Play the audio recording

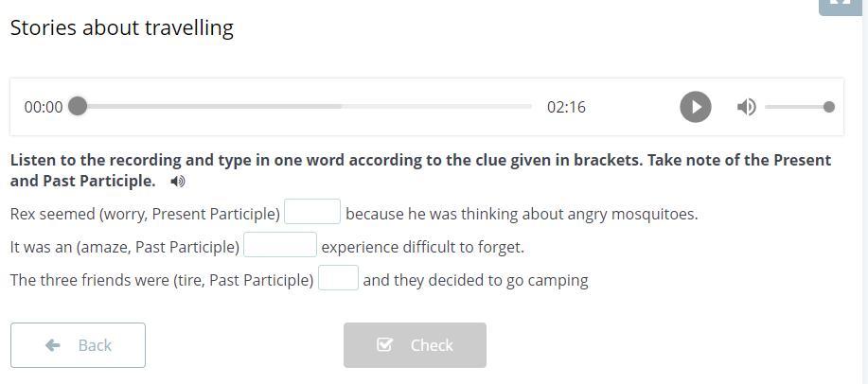695,107
